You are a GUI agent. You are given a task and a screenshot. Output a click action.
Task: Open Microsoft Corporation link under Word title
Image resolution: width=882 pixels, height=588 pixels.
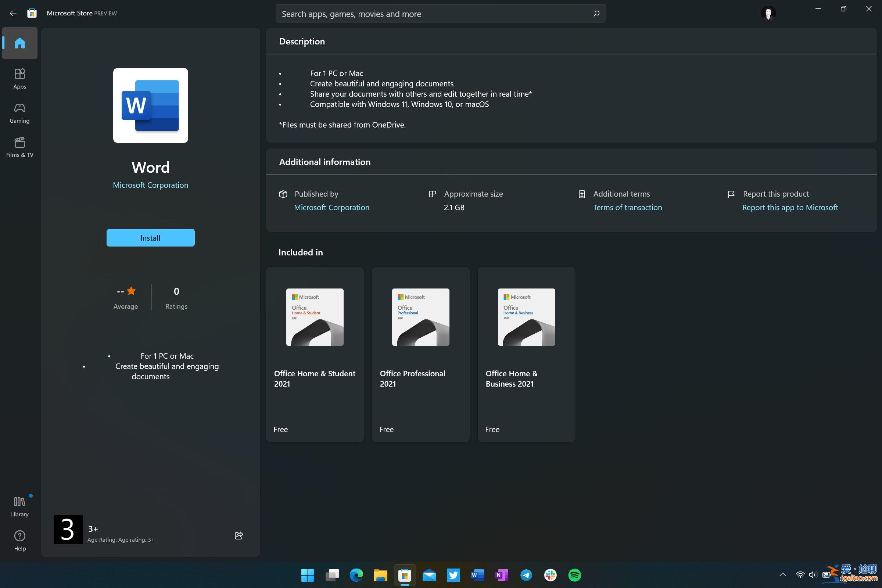click(150, 185)
